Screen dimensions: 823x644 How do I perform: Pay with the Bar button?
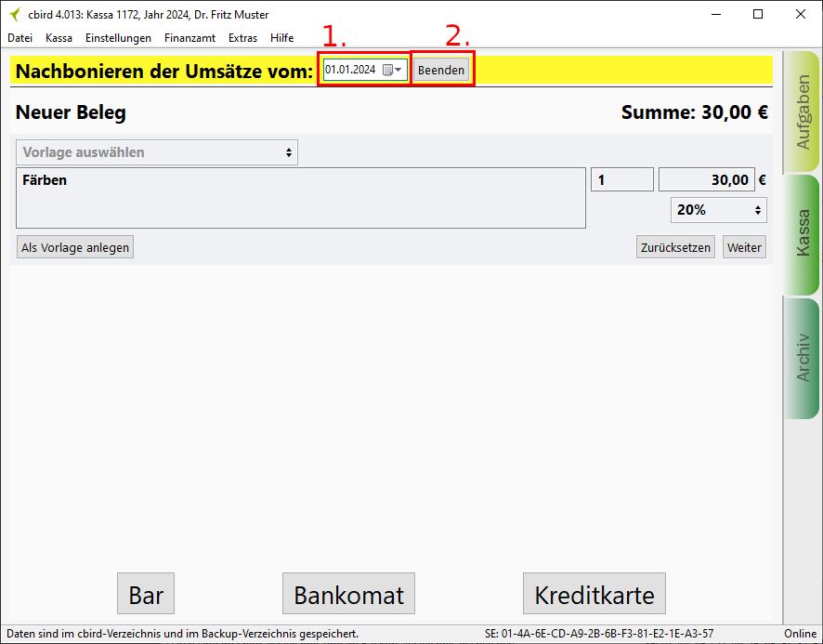[146, 595]
